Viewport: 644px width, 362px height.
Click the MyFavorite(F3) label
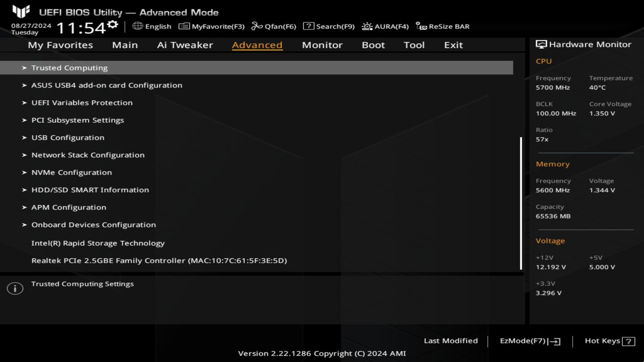coord(218,27)
